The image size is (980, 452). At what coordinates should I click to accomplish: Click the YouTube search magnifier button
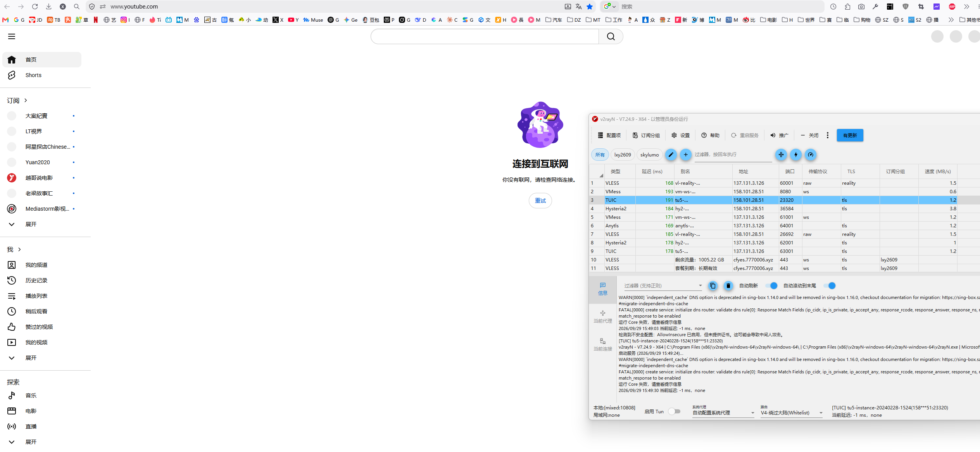[611, 36]
